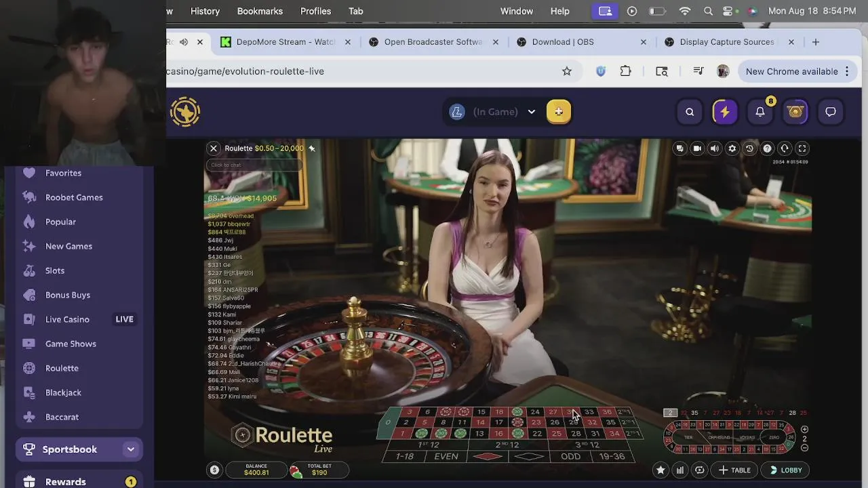Select ORPHELINS bet on racetrack
Screen dimensions: 868x488
pyautogui.click(x=719, y=437)
